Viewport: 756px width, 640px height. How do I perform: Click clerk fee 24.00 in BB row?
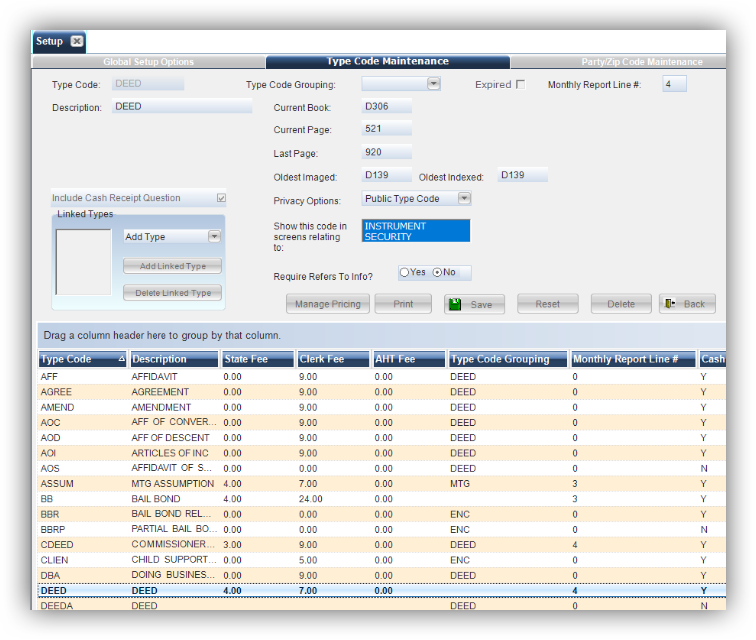(310, 499)
